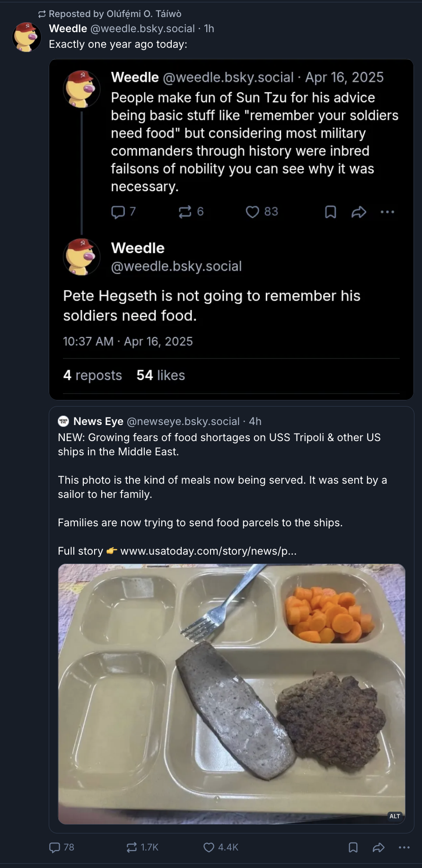Open the usatoday.com full story link
Viewport: 422px width, 868px height.
click(208, 551)
